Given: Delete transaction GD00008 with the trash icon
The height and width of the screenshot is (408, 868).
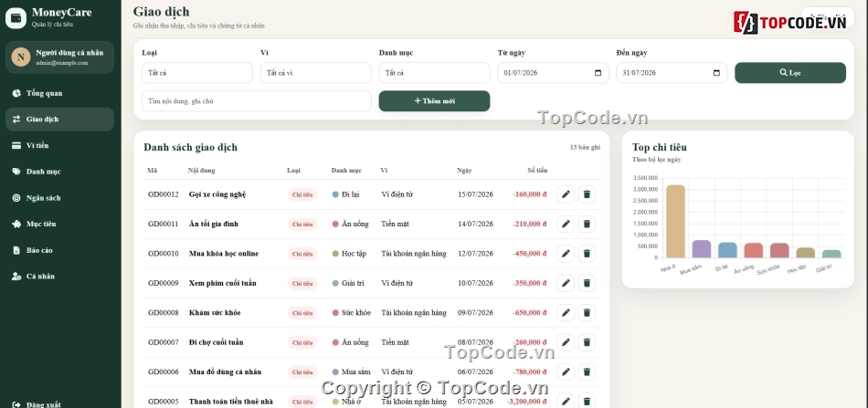Looking at the screenshot, I should (x=587, y=313).
